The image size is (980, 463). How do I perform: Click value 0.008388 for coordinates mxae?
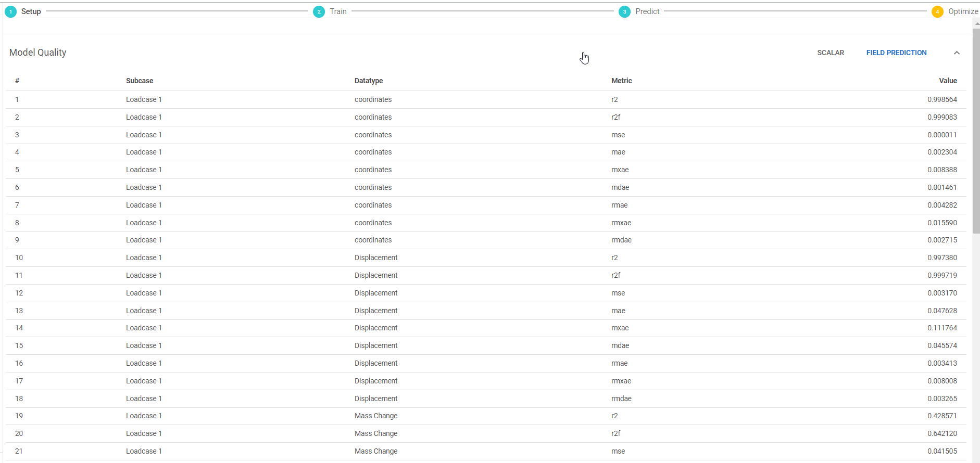(942, 170)
